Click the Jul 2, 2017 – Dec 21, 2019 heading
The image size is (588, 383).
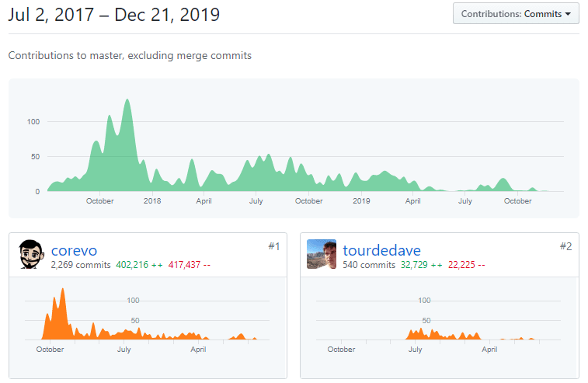(x=113, y=15)
